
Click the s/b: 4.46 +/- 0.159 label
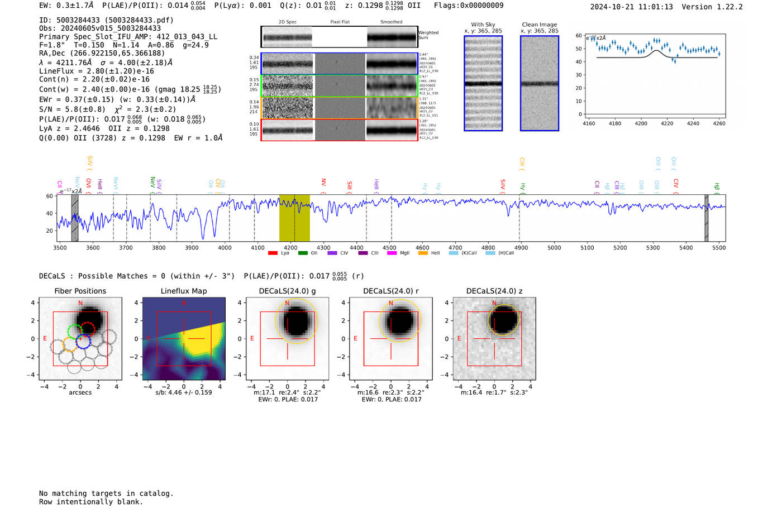pyautogui.click(x=184, y=392)
